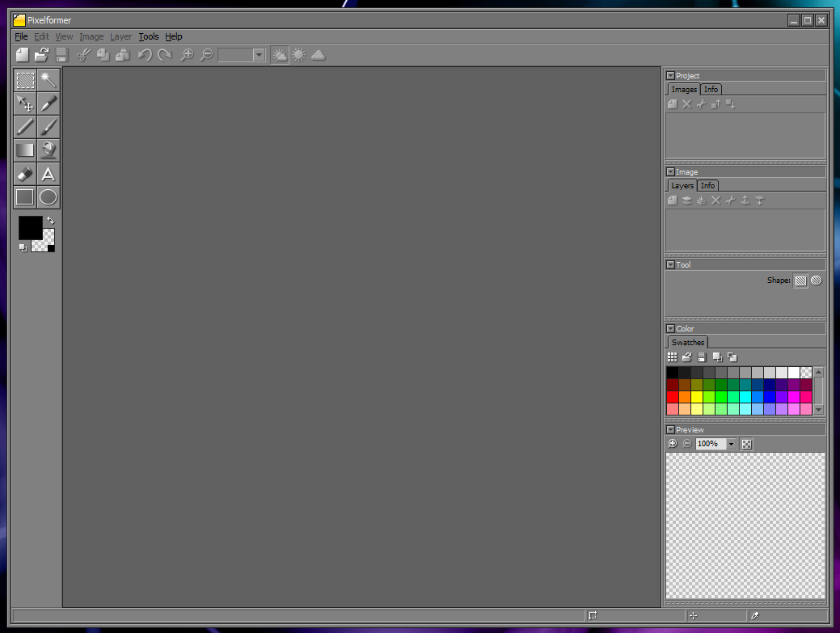Select the Swatches tab
840x633 pixels.
(x=688, y=342)
